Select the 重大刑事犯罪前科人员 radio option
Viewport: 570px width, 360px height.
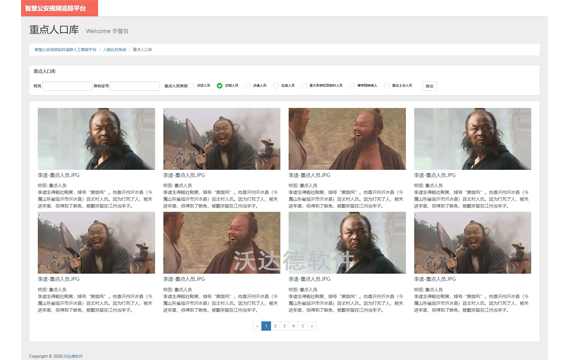pyautogui.click(x=304, y=86)
